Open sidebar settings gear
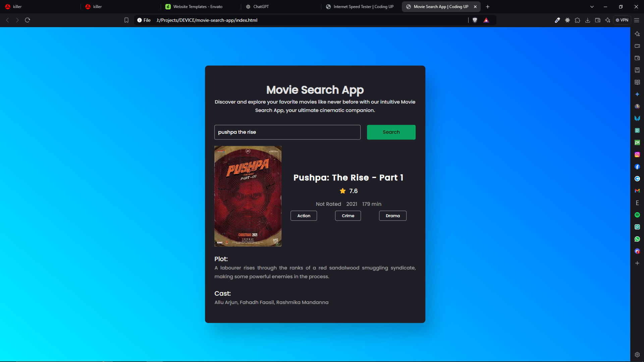644x362 pixels. coord(637,355)
